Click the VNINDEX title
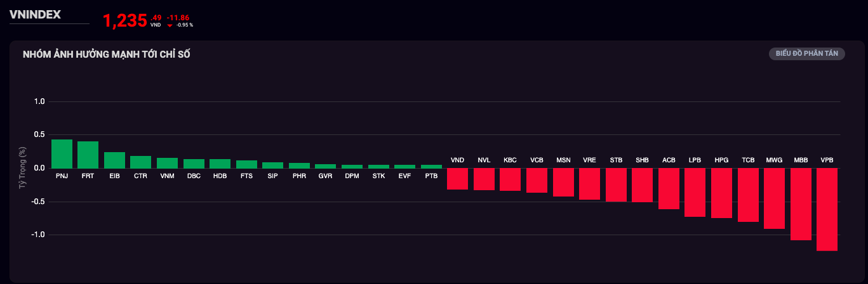Image resolution: width=868 pixels, height=284 pixels. click(35, 15)
